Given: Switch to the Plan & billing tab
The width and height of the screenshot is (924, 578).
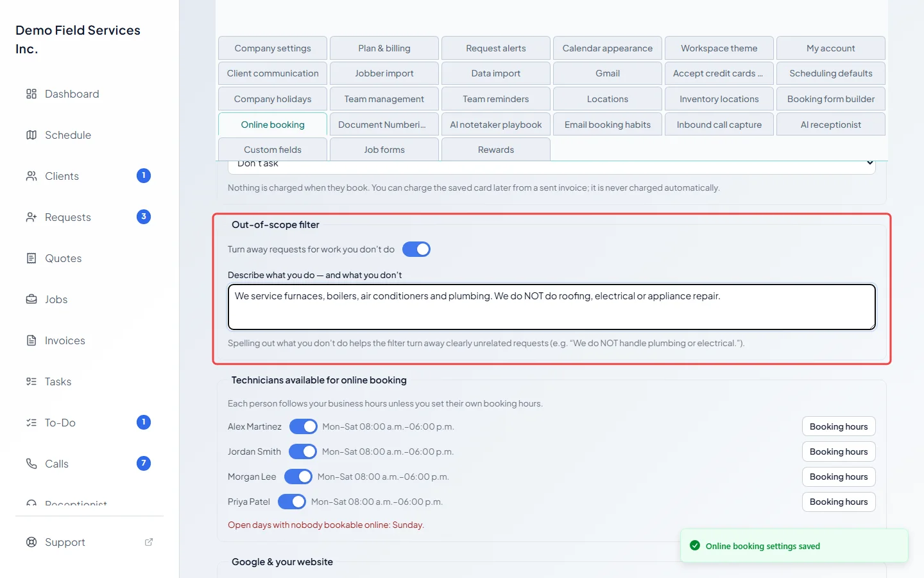Looking at the screenshot, I should [384, 48].
